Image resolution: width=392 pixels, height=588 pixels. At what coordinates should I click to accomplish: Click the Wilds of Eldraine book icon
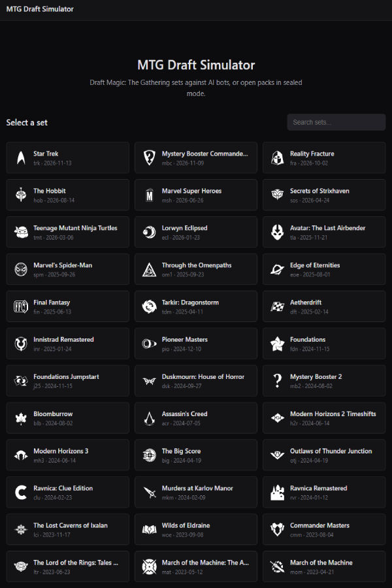coord(150,529)
